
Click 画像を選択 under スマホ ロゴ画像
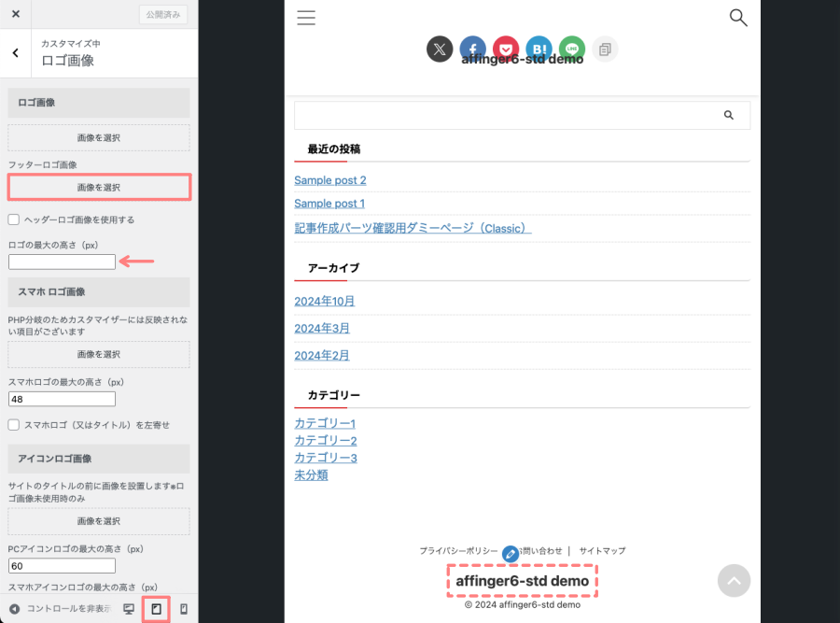click(99, 354)
